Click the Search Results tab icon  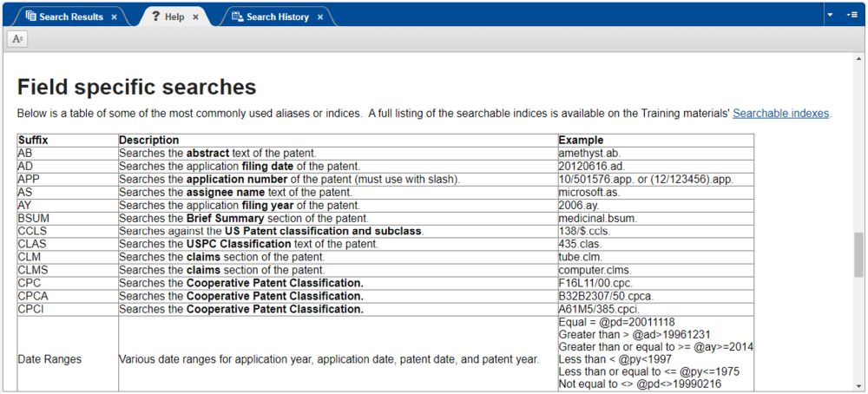point(30,16)
